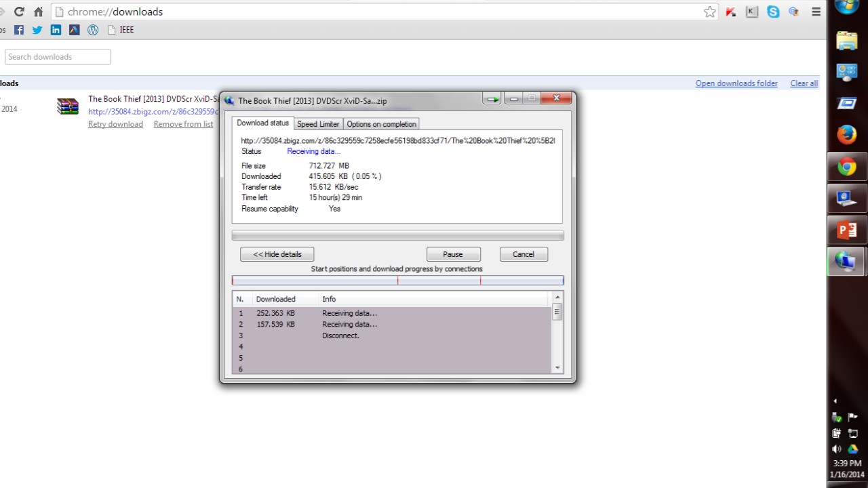Screen dimensions: 868x488
Task: Click in the Search downloads field
Action: (58, 57)
